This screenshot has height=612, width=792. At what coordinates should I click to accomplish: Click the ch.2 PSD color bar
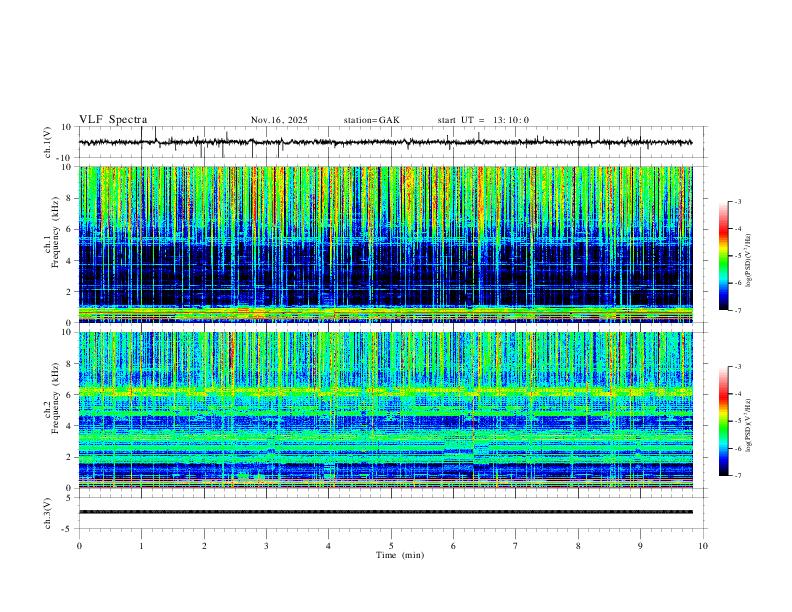click(x=723, y=421)
